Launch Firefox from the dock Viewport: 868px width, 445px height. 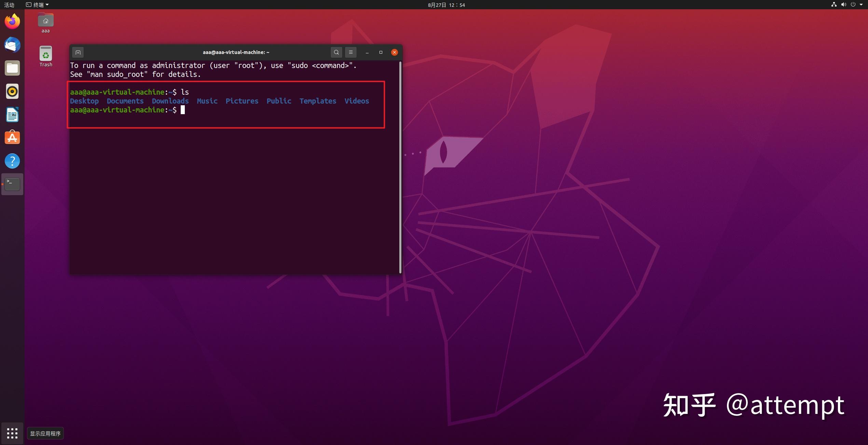12,22
